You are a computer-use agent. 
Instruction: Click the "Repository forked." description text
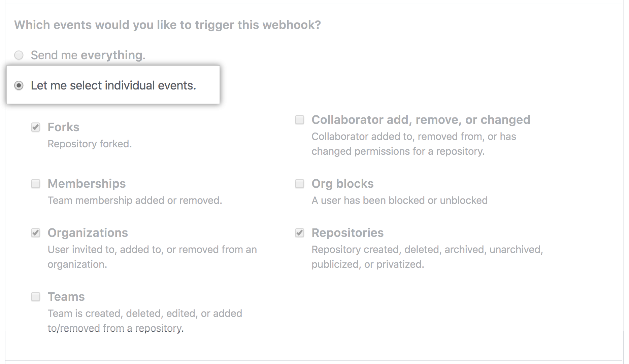pos(90,144)
